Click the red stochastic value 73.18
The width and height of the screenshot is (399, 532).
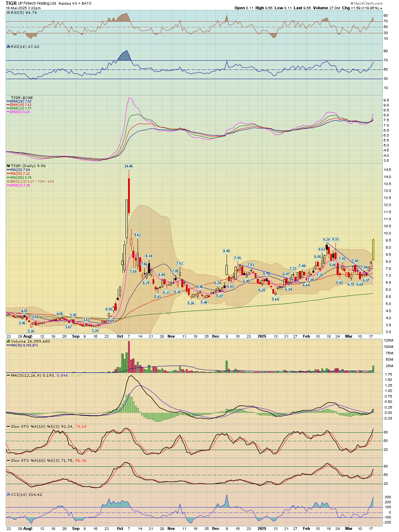pyautogui.click(x=81, y=426)
